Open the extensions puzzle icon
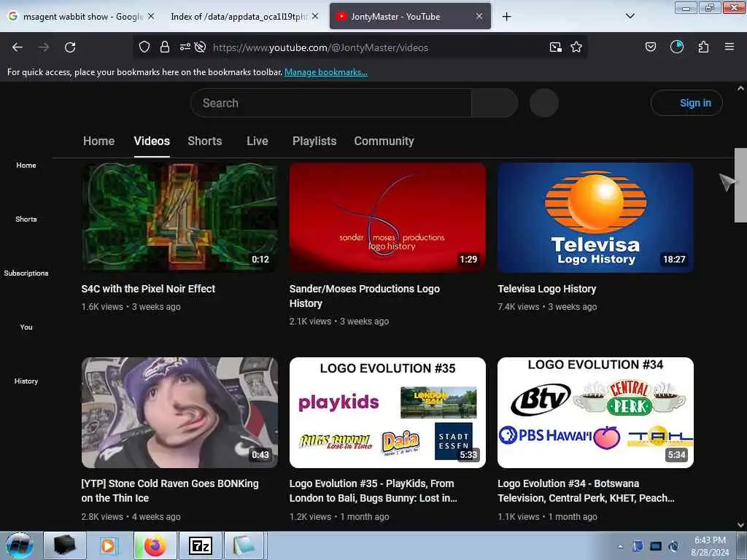The height and width of the screenshot is (560, 747). [x=704, y=47]
